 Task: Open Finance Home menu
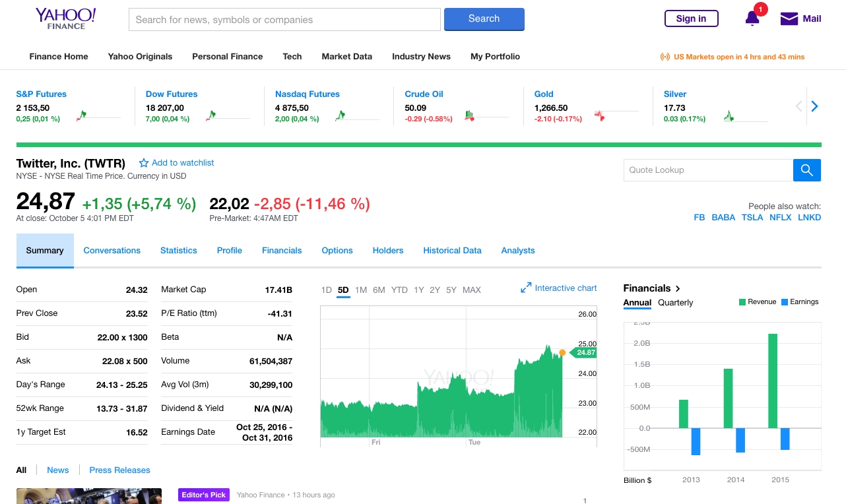tap(59, 57)
